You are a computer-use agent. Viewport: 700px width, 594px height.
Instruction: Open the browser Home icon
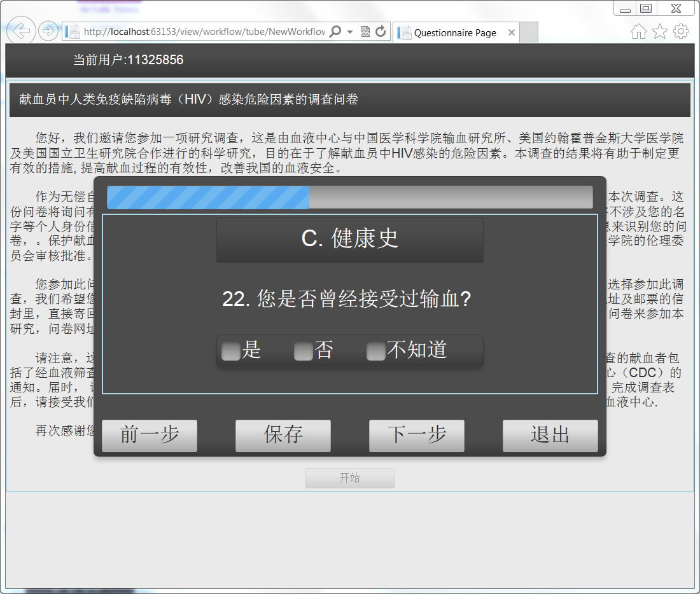(x=639, y=32)
